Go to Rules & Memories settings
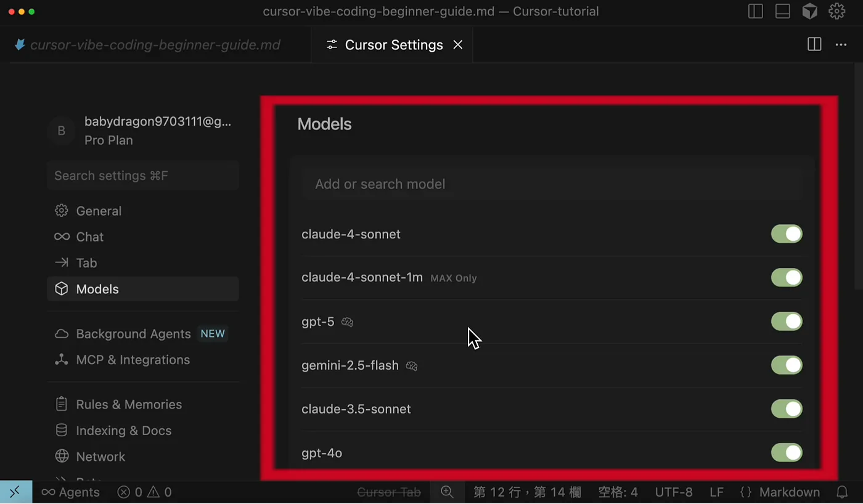 [x=143, y=405]
